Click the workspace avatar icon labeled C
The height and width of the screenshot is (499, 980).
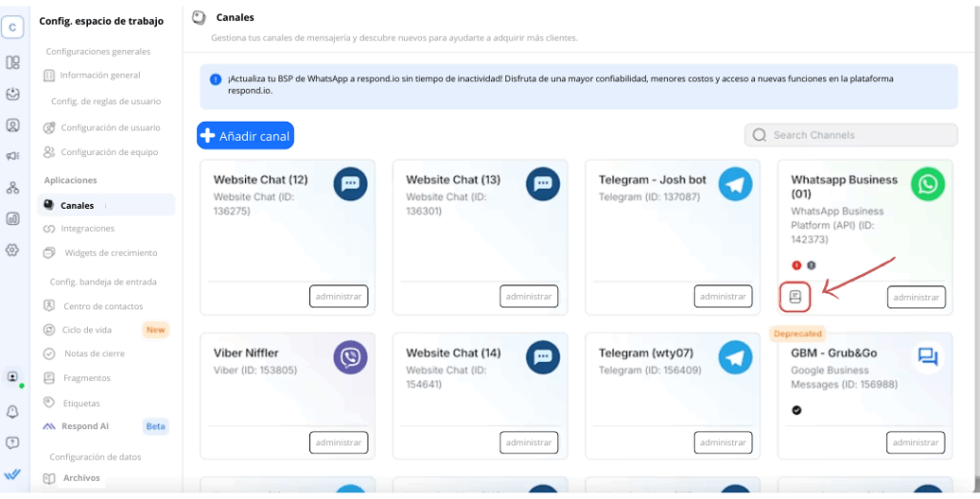12,28
